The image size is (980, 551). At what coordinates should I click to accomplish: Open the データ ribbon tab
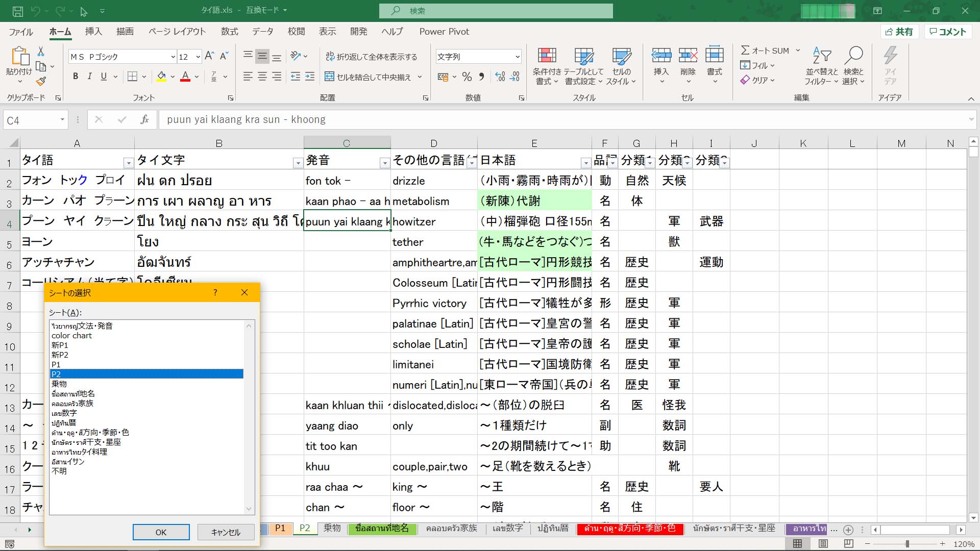tap(263, 32)
